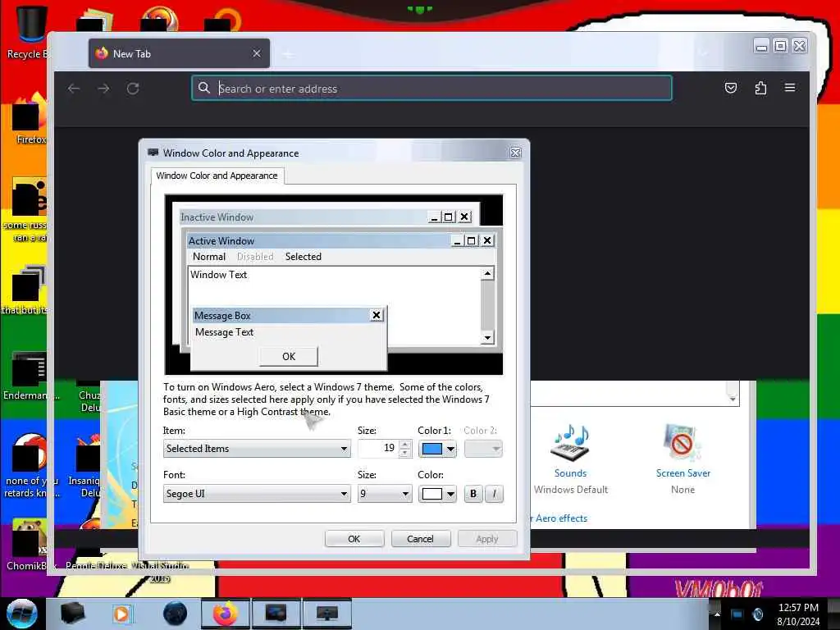Click Normal menu item in preview
Image resolution: width=840 pixels, height=630 pixels.
coord(209,257)
